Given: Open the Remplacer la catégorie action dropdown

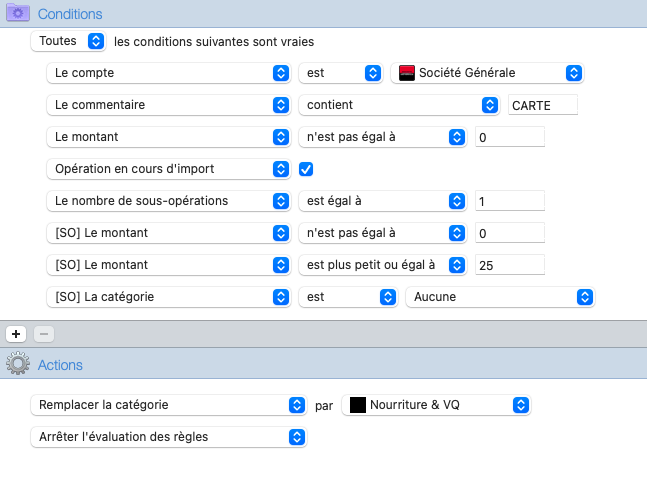Looking at the screenshot, I should click(x=169, y=405).
